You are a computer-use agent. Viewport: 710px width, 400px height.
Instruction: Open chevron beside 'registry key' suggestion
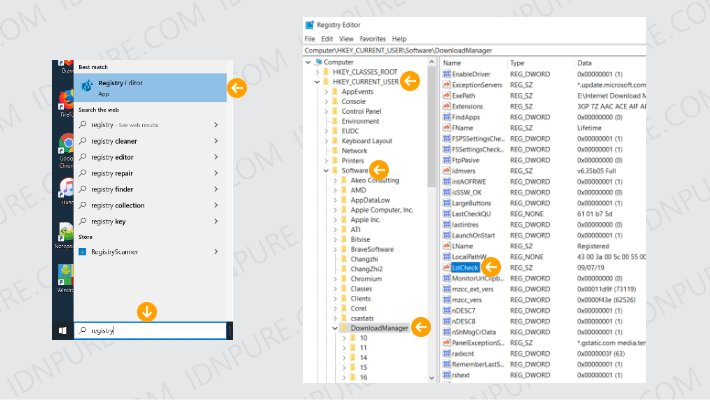point(216,221)
